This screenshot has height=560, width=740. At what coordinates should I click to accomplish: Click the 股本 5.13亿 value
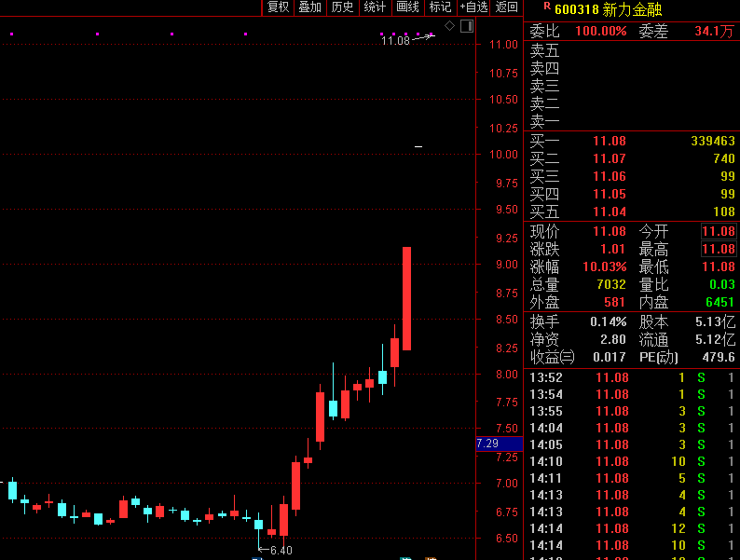click(x=715, y=322)
